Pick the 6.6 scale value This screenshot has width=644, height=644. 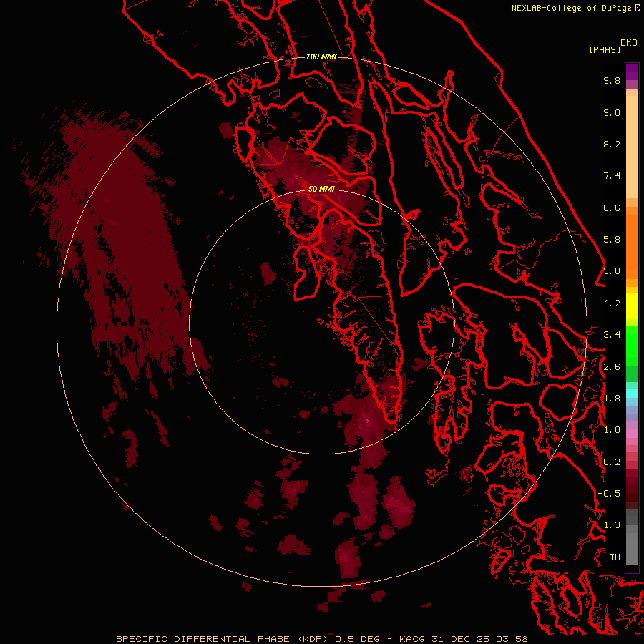click(612, 208)
